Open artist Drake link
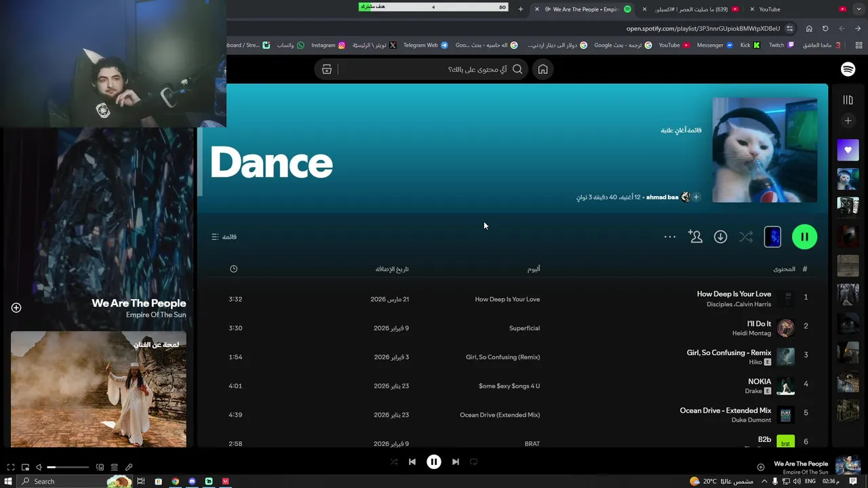This screenshot has width=868, height=488. coord(753,391)
